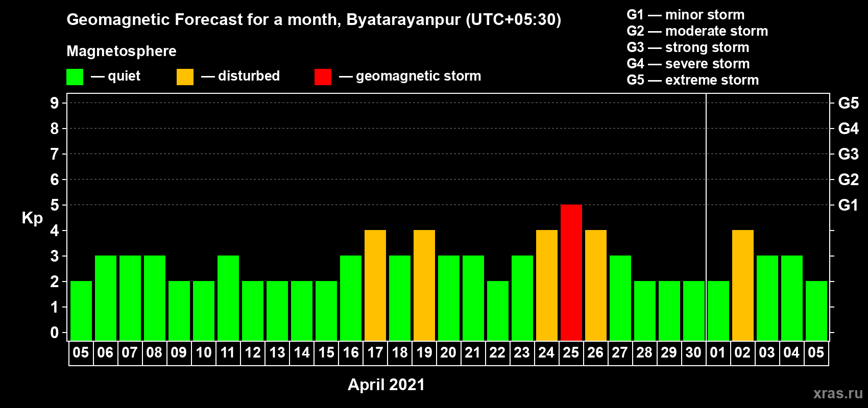Click the Kp value 9 on left axis
Screen dimensions: 868x408
pyautogui.click(x=55, y=103)
